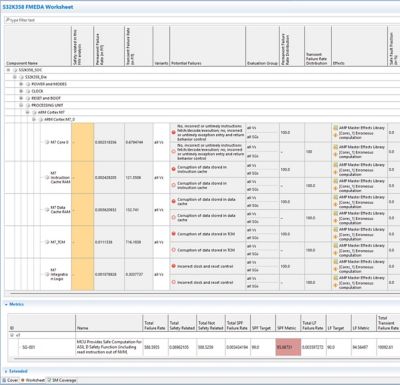The height and width of the screenshot is (385, 400).
Task: Collapse the ARM Cortex M7_0 node
Action: point(34,119)
